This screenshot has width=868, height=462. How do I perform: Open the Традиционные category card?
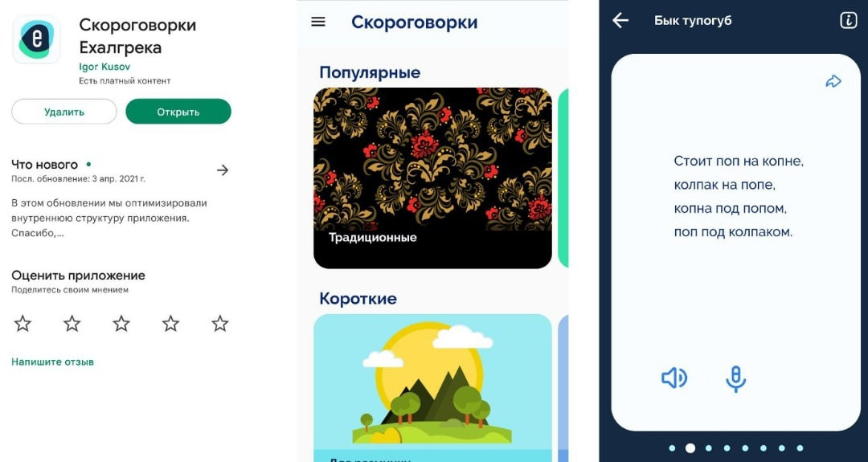[x=433, y=178]
